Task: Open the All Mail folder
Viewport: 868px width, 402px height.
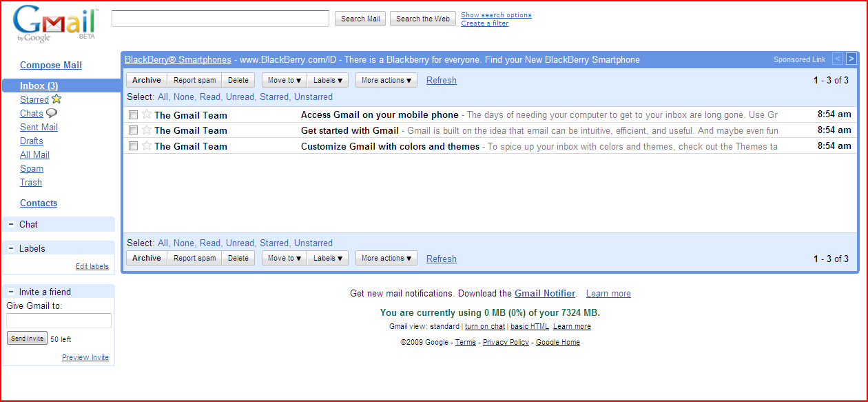Action: click(34, 154)
